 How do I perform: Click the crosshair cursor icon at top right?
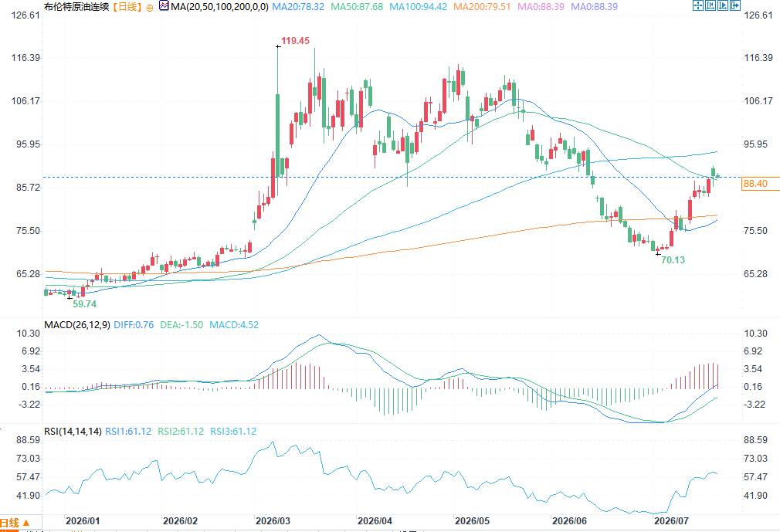pos(698,5)
